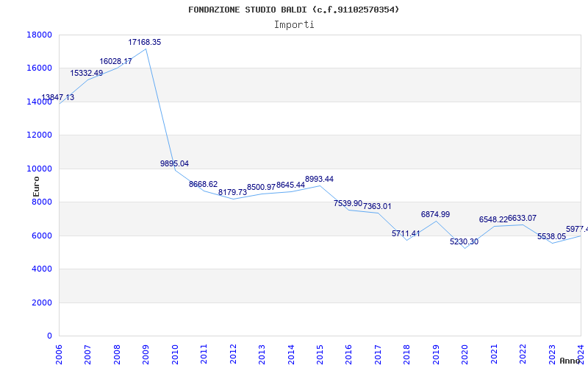Select the 8179.73 value label

coord(232,193)
